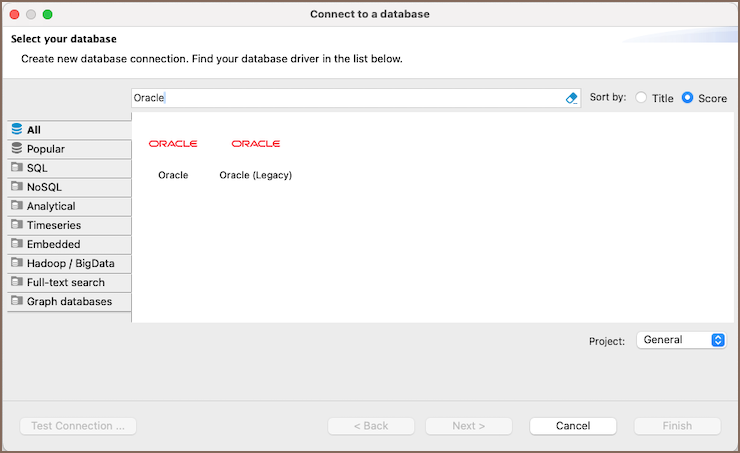This screenshot has height=453, width=740.
Task: Clear the search field with eraser icon
Action: coord(572,98)
